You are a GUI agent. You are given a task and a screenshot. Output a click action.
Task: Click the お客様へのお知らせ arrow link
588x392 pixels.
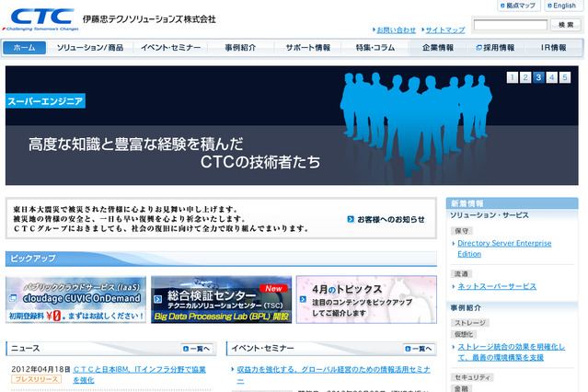386,219
